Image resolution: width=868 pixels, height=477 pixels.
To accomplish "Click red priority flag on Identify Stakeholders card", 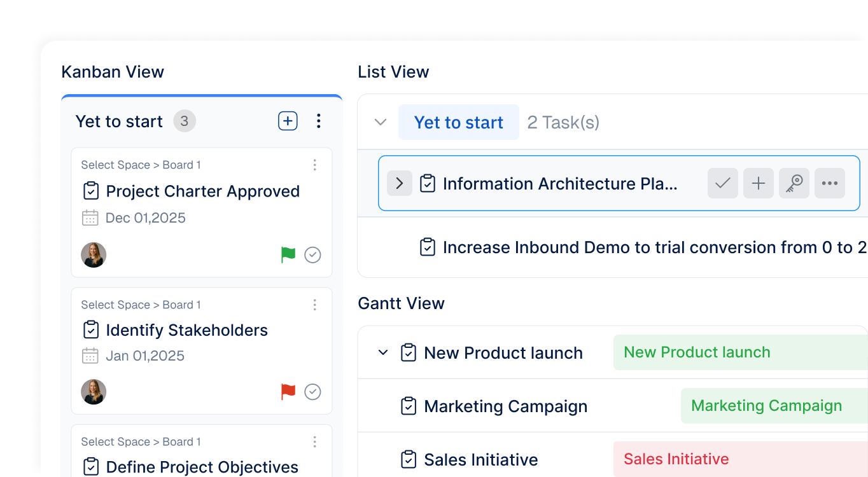I will tap(288, 392).
